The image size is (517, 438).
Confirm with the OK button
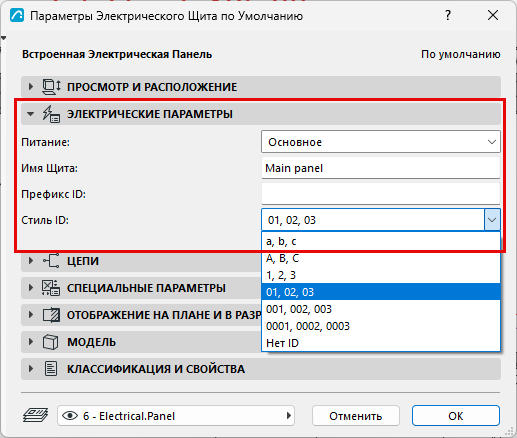456,416
